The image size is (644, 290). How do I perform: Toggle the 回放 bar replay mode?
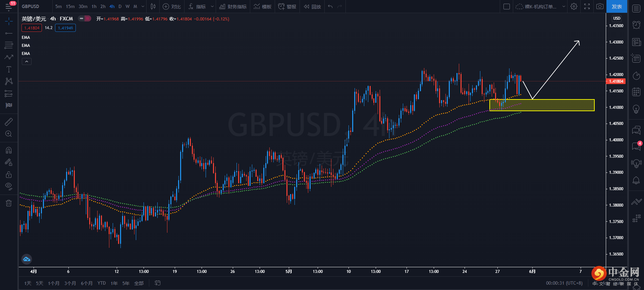[x=312, y=6]
